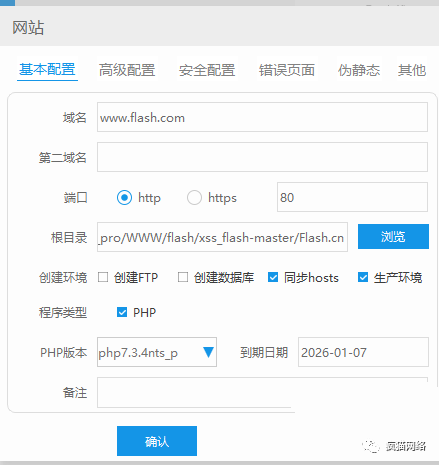Click the port number field showing 80
Viewport: 439px width, 465px height.
pyautogui.click(x=352, y=197)
